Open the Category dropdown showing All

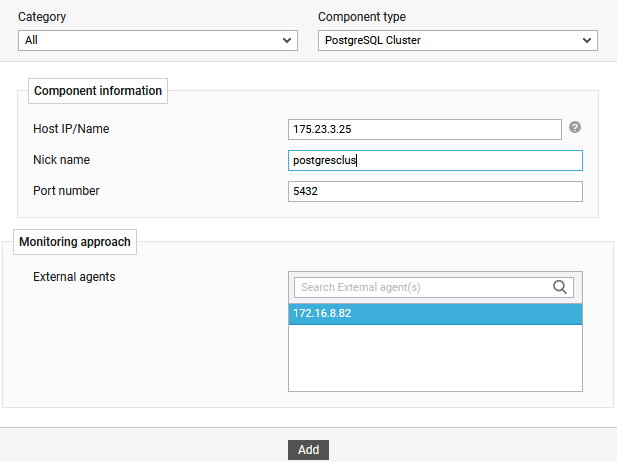click(157, 41)
